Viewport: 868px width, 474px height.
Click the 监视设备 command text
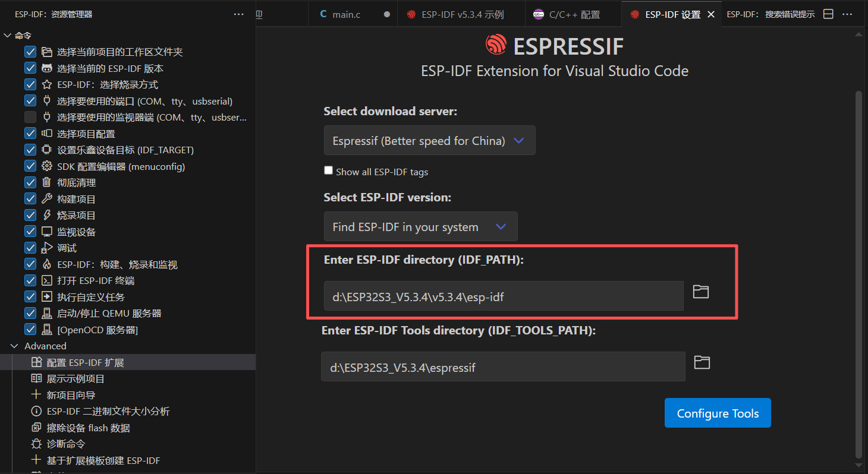tap(76, 232)
